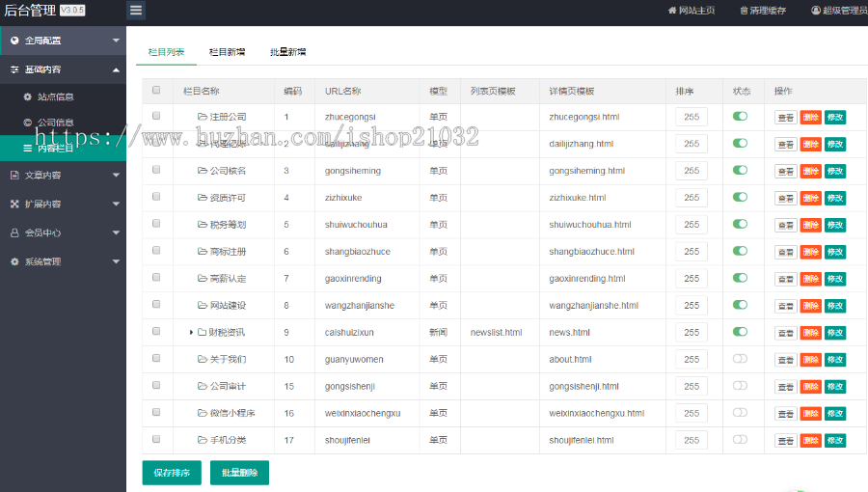Click the gear icon beside 站点信息
This screenshot has width=868, height=492.
point(27,96)
